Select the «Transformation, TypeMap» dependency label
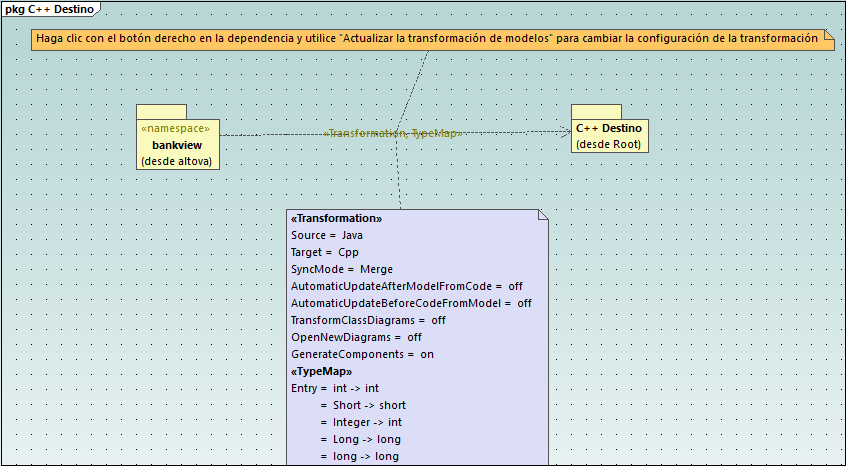 pos(393,133)
